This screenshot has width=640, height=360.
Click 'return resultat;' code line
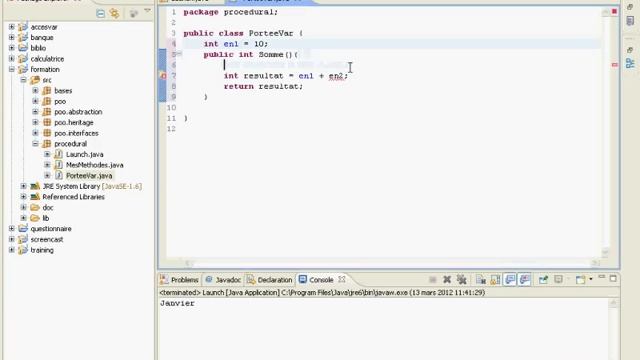pyautogui.click(x=263, y=87)
